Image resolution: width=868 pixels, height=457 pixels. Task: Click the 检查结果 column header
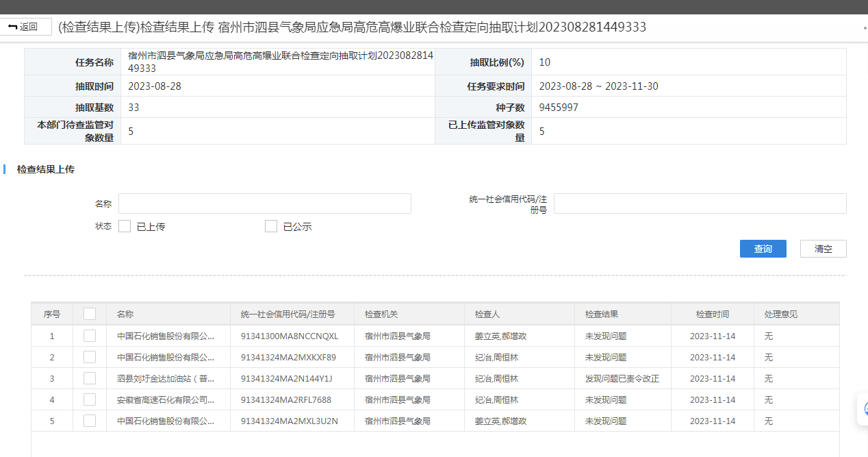coord(623,314)
